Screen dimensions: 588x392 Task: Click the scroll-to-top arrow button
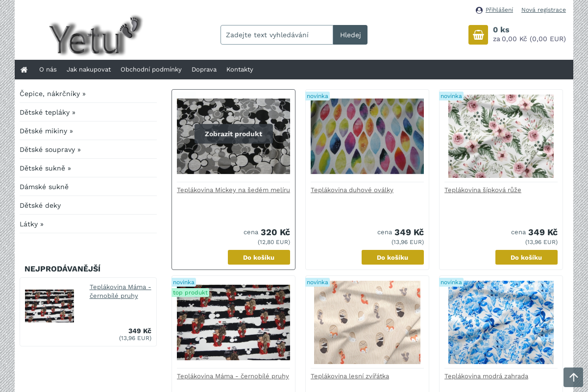pos(573,377)
